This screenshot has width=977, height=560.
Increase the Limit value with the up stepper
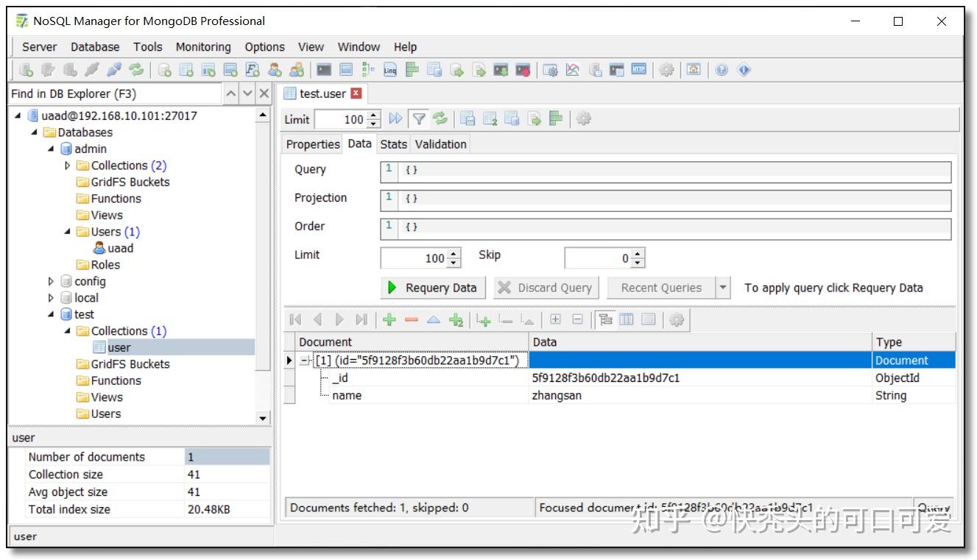(x=452, y=254)
